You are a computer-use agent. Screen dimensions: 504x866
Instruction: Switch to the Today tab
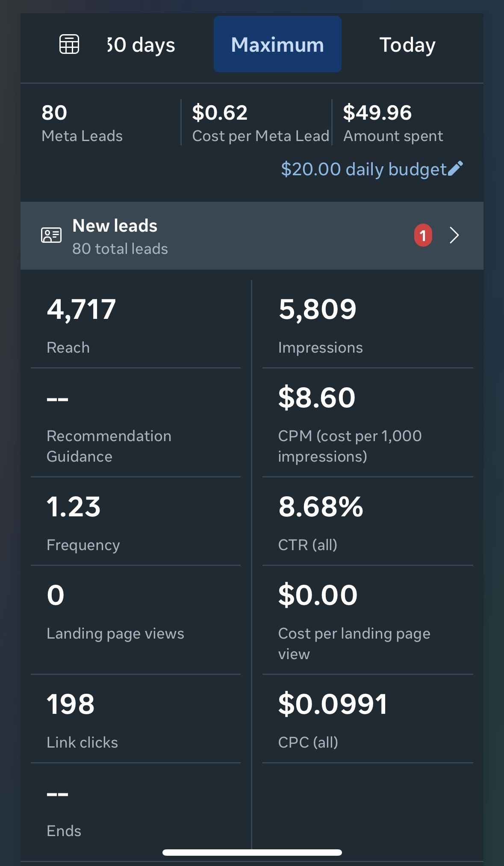click(x=407, y=45)
